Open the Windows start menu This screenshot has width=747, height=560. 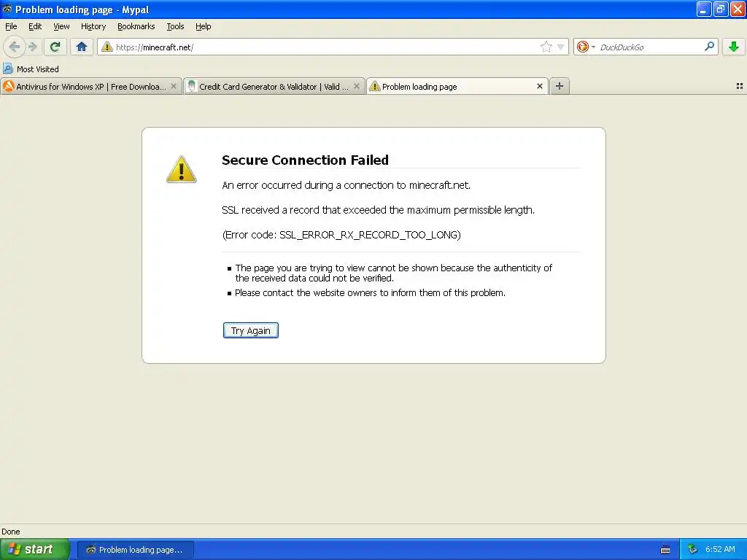[35, 550]
